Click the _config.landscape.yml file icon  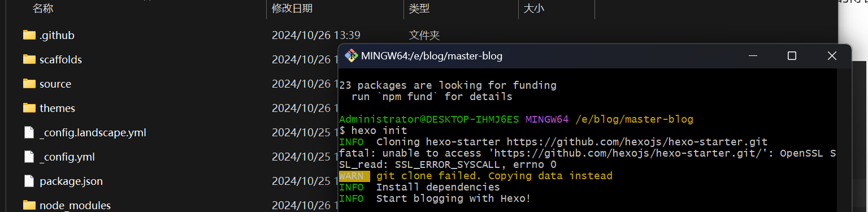[29, 132]
